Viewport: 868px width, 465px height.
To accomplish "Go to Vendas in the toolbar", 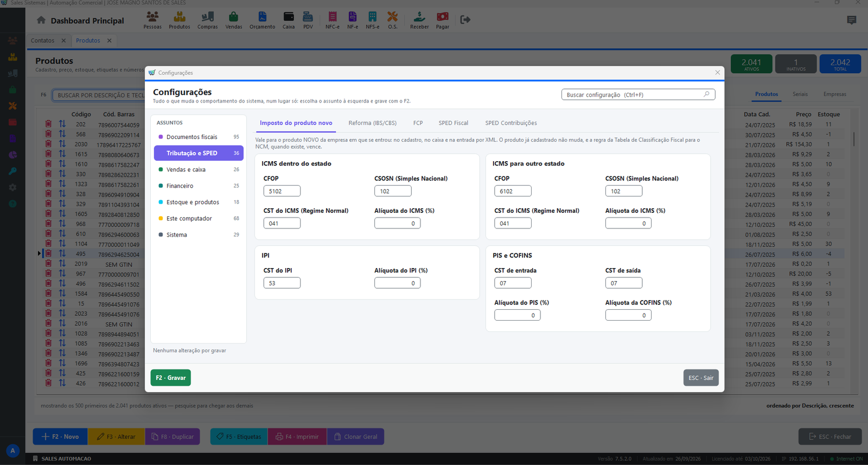I will pyautogui.click(x=234, y=20).
